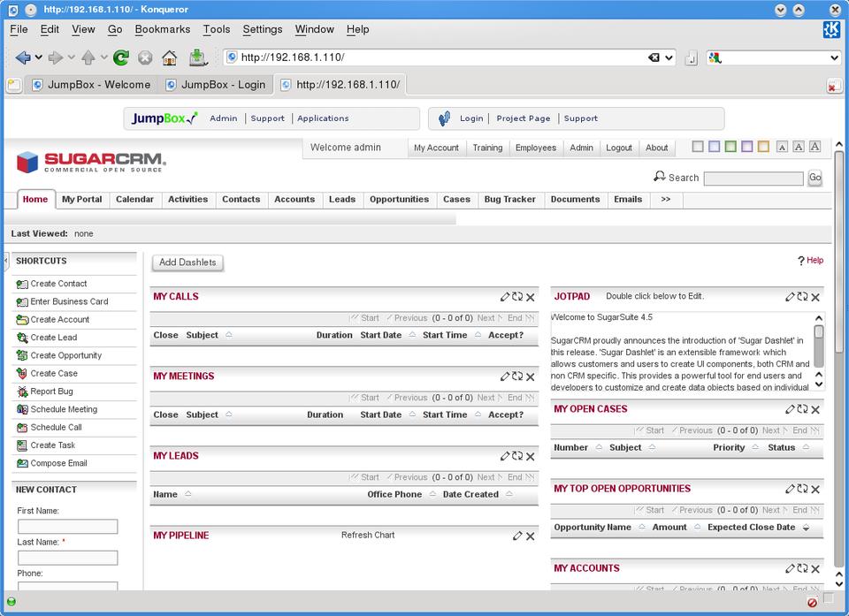Click the First Name input field

pyautogui.click(x=67, y=527)
